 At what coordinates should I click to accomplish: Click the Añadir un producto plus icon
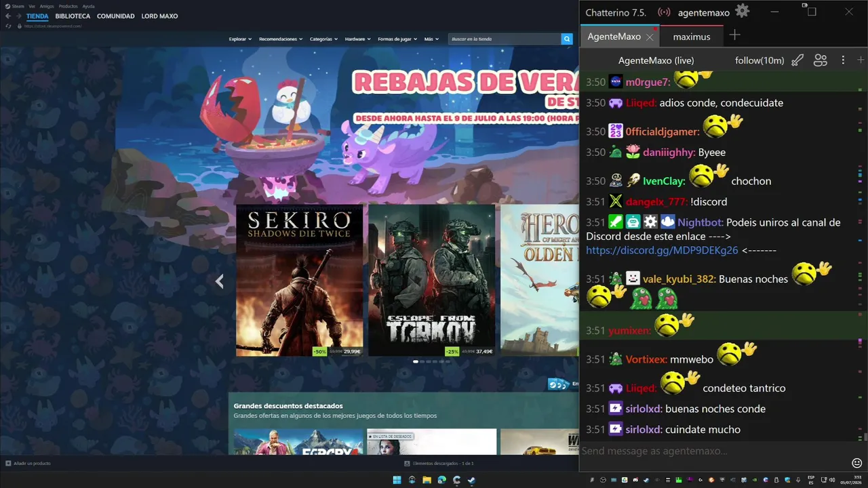tap(8, 464)
